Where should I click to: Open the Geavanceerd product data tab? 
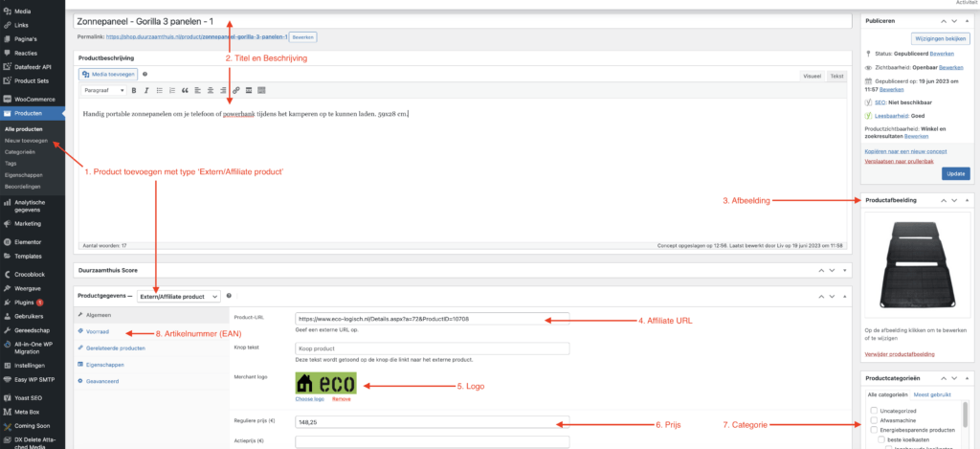pos(101,380)
